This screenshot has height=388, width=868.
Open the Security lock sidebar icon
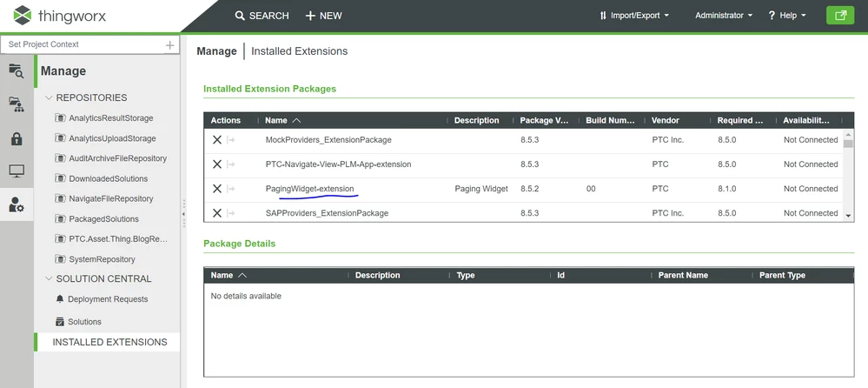17,138
